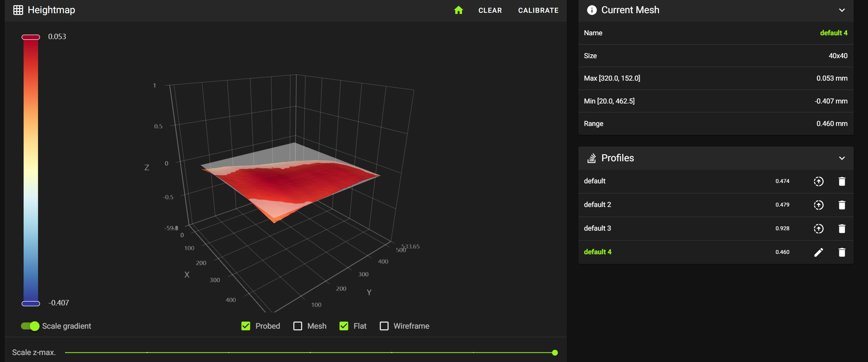
Task: Click the Heightmap grid icon
Action: [18, 10]
